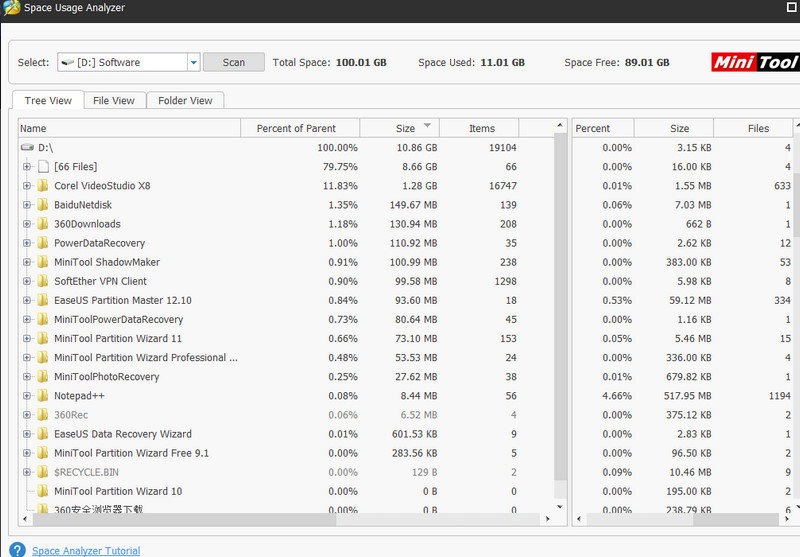Click the MiniTool logo

pyautogui.click(x=755, y=62)
